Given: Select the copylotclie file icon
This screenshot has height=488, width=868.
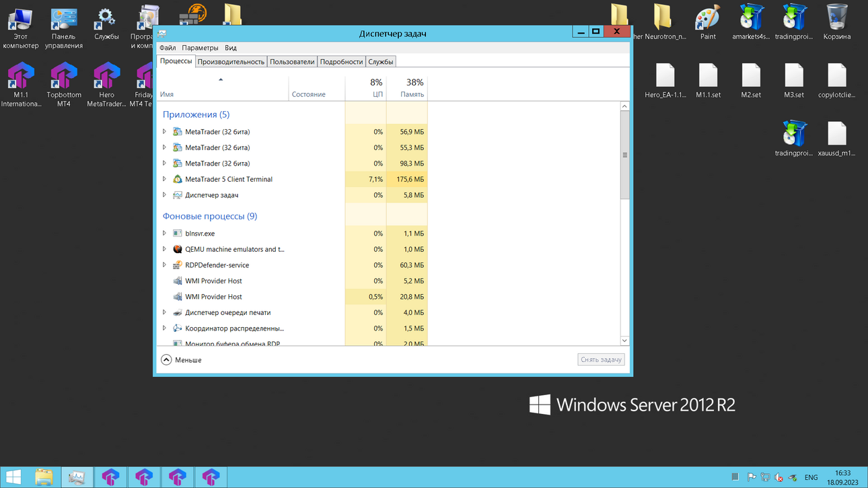Looking at the screenshot, I should pyautogui.click(x=837, y=81).
